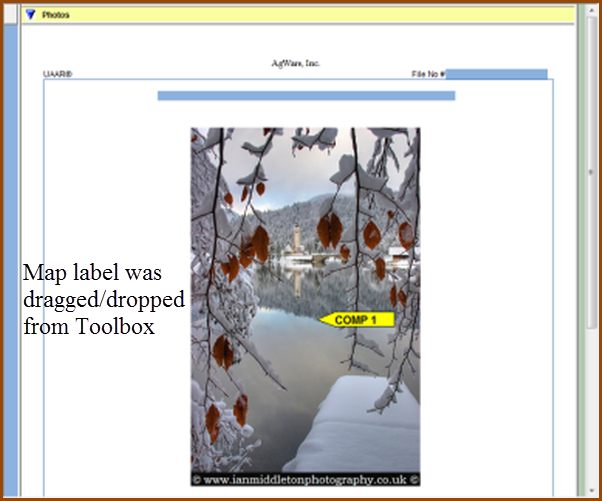The image size is (602, 501).
Task: Click the photographer watermark text on photo
Action: [x=305, y=479]
